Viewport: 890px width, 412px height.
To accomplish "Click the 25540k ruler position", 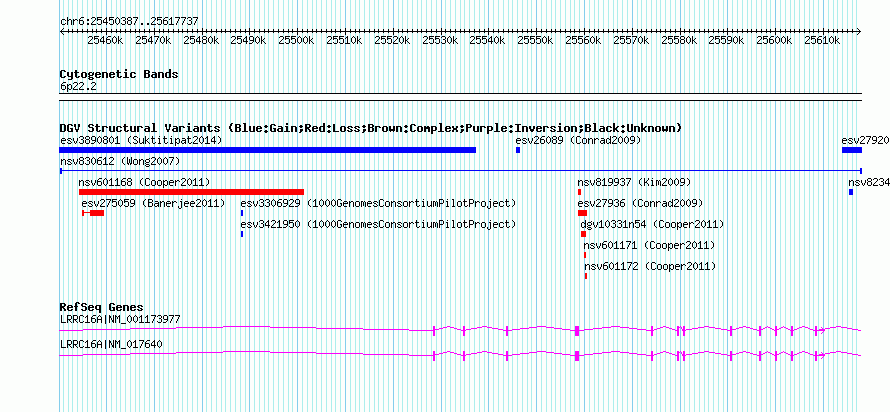I will (489, 41).
